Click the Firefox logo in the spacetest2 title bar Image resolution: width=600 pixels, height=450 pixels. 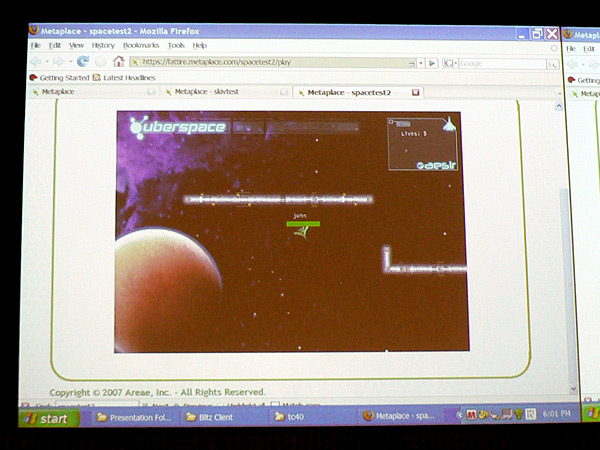point(34,30)
